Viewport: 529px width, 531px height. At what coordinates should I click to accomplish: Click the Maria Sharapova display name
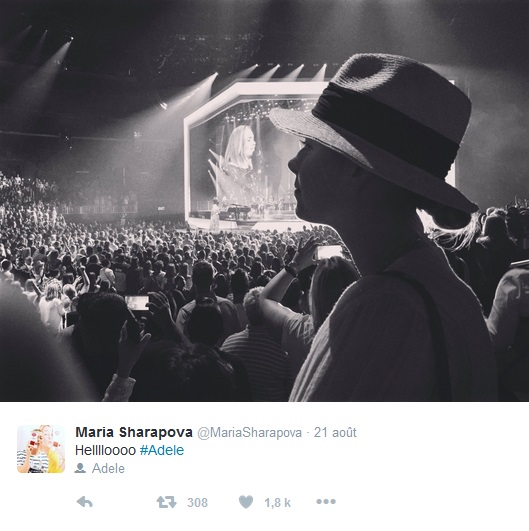[x=134, y=432]
